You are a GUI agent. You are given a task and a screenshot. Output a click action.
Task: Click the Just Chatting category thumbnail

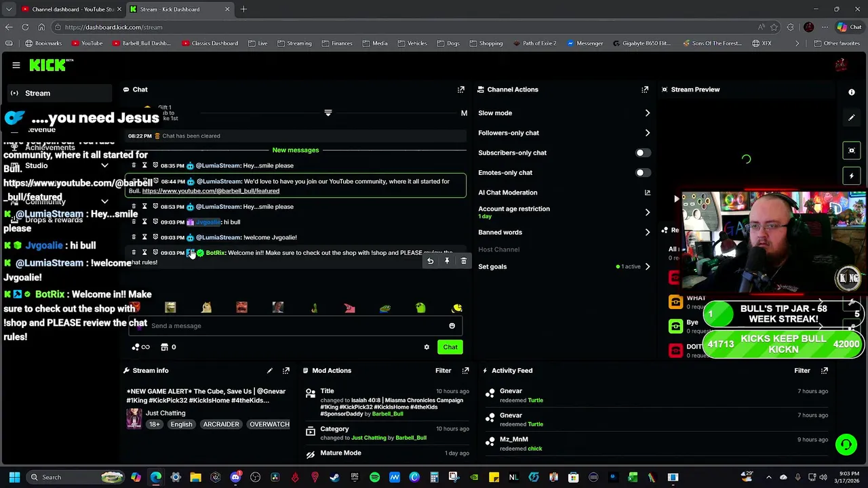(134, 418)
